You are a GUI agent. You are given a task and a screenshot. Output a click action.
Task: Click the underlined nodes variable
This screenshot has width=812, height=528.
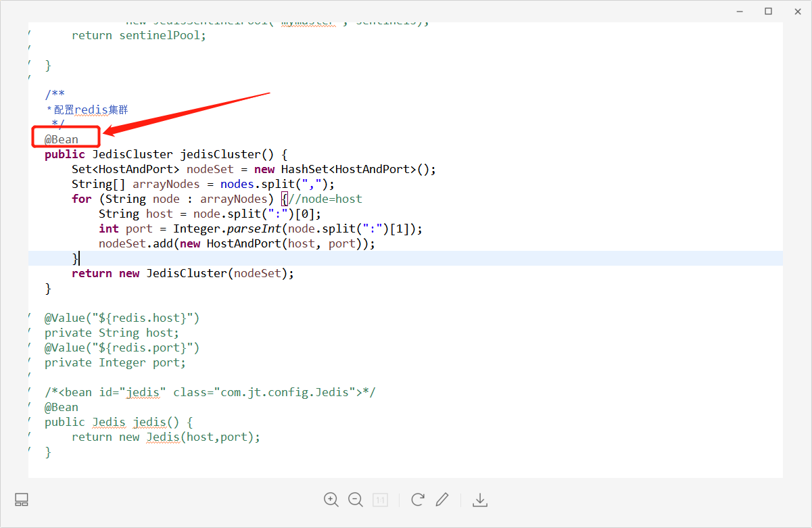pyautogui.click(x=237, y=183)
